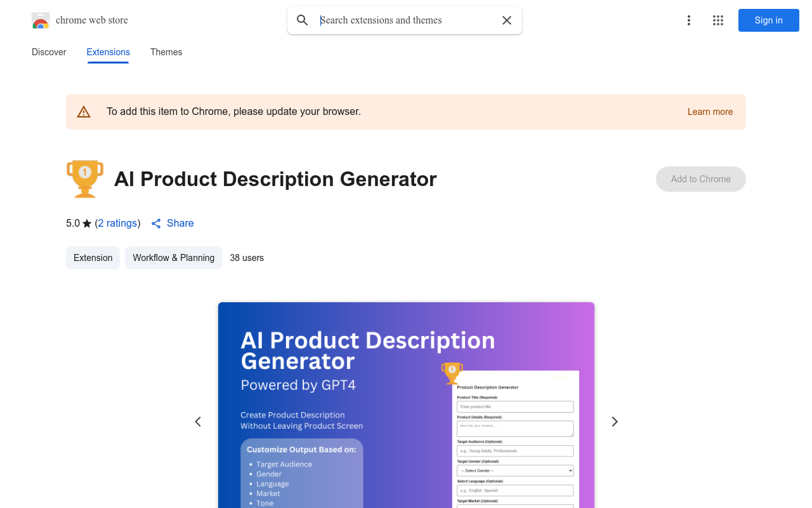Open the Themes tab

(166, 52)
